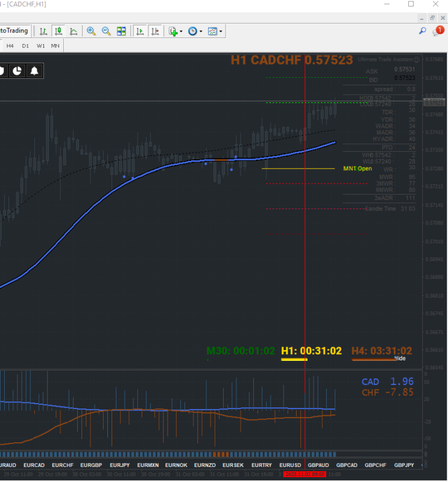Switch chart to line chart mode

pos(74,31)
